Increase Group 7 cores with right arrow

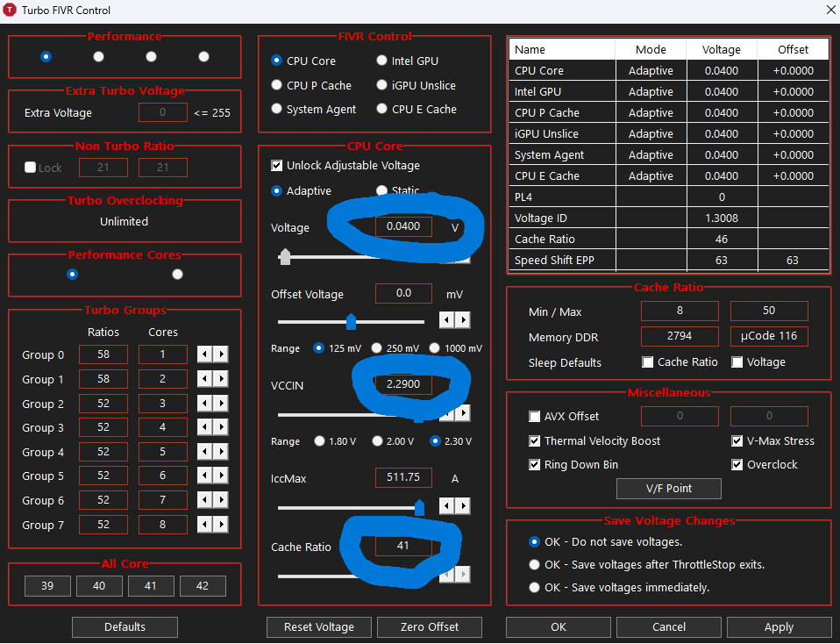click(x=221, y=525)
